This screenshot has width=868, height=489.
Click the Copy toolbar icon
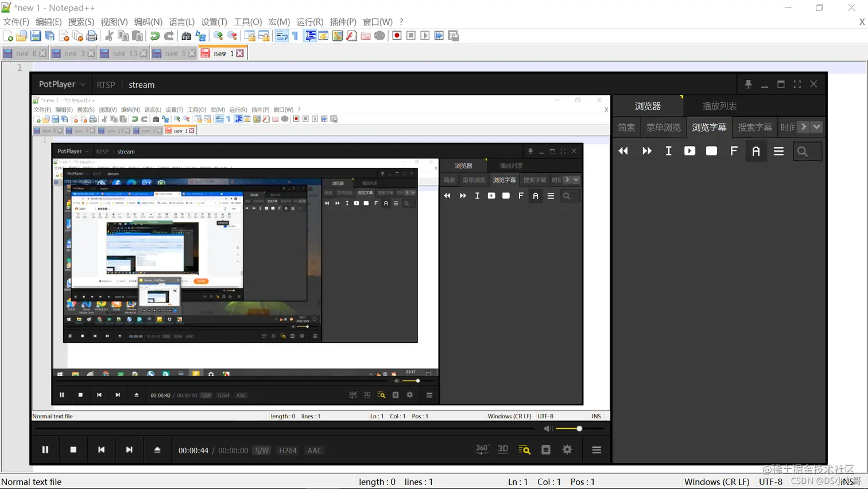point(123,36)
